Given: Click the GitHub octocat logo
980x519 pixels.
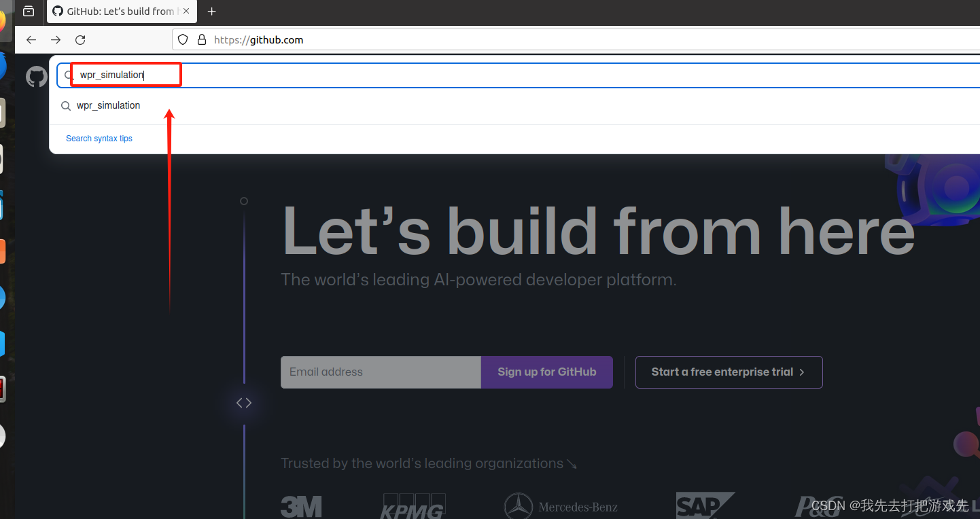Looking at the screenshot, I should click(x=37, y=76).
